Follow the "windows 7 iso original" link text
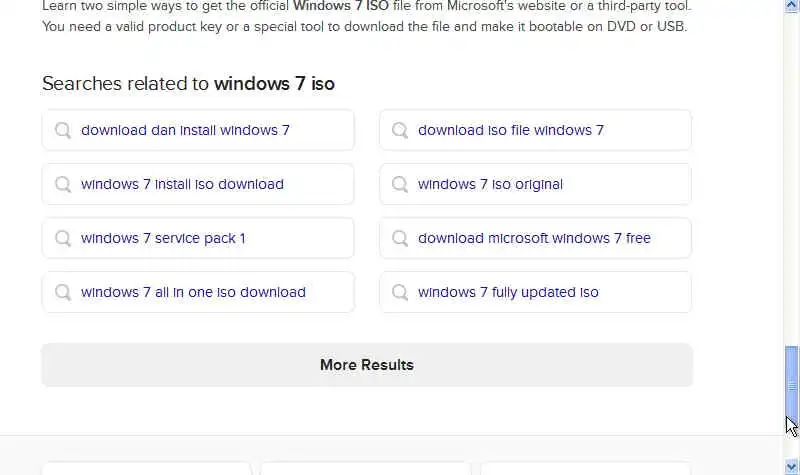This screenshot has width=800, height=475. coord(490,184)
